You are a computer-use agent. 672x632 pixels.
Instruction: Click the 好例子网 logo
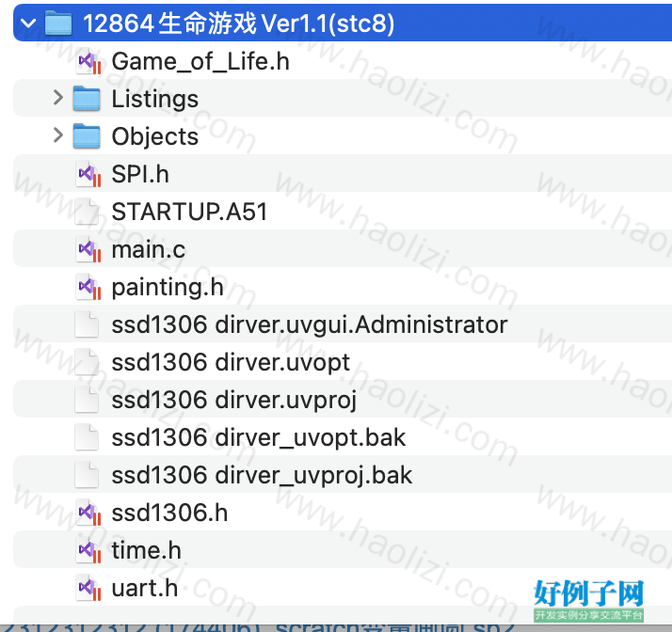tap(589, 600)
